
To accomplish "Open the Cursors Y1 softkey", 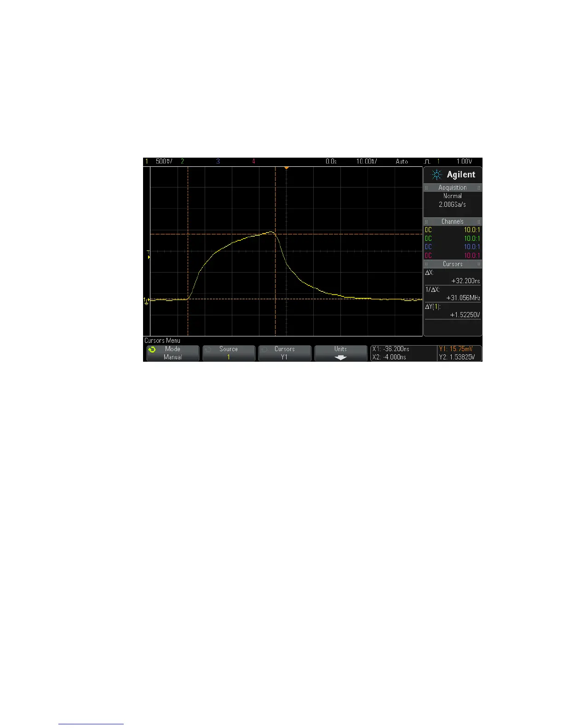I will pyautogui.click(x=284, y=353).
